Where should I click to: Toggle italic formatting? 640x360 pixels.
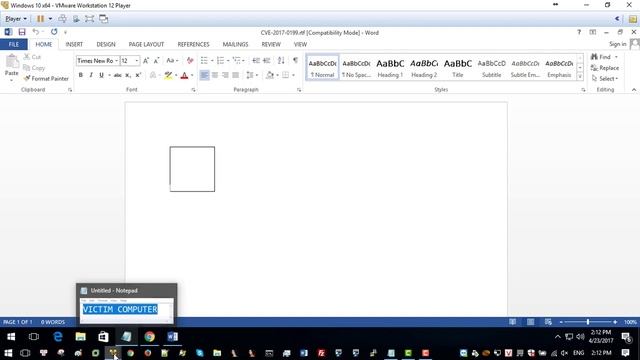point(91,75)
